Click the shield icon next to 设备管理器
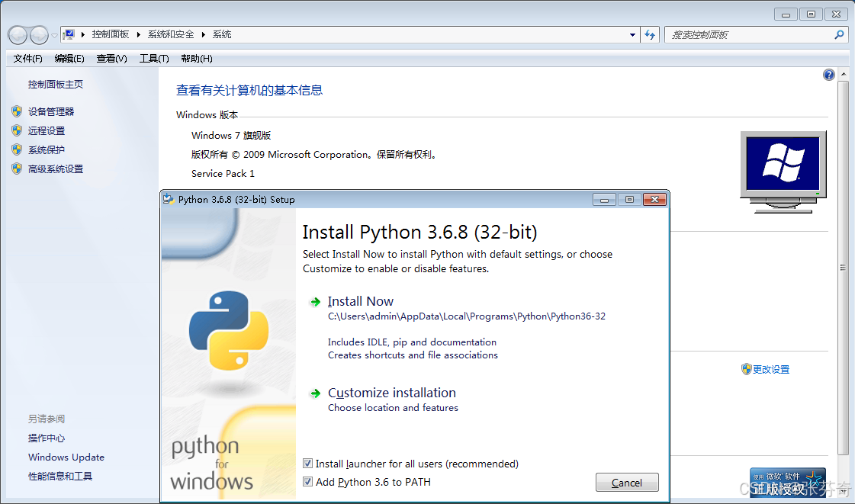The width and height of the screenshot is (855, 504). coord(17,111)
